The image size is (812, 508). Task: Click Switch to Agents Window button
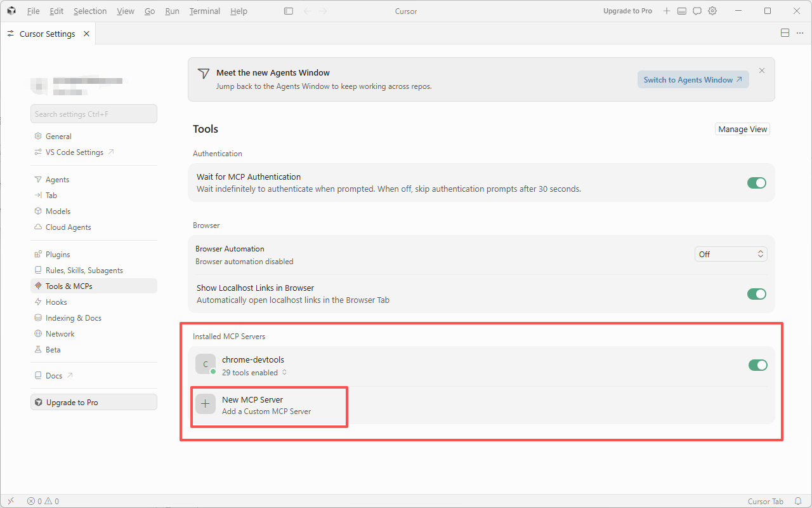pyautogui.click(x=693, y=79)
